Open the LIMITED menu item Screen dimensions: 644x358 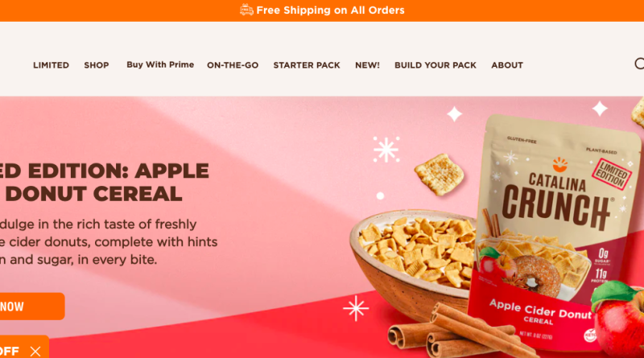tap(51, 65)
